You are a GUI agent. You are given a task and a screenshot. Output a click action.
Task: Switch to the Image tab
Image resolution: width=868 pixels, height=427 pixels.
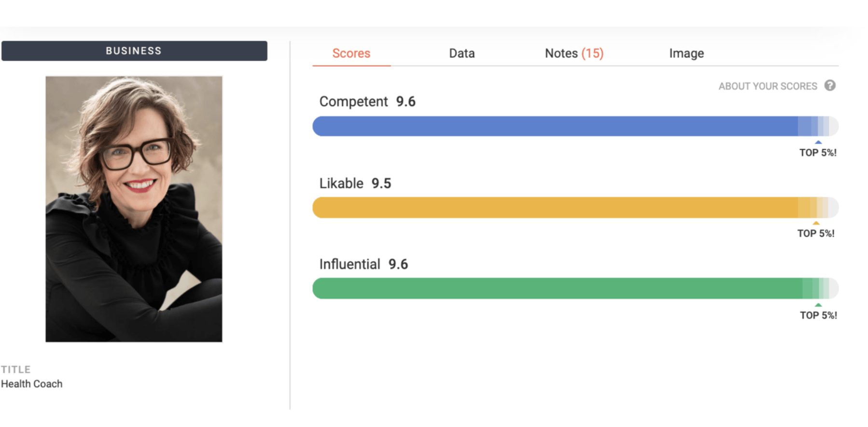click(686, 54)
